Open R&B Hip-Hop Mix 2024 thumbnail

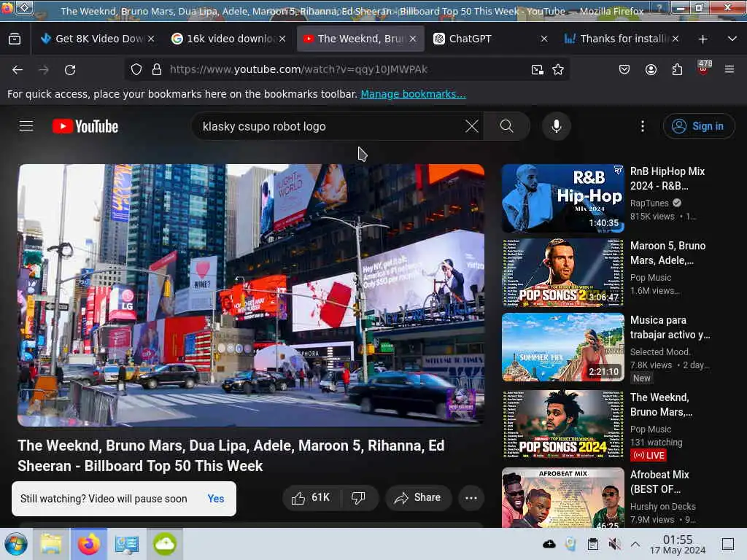(563, 198)
